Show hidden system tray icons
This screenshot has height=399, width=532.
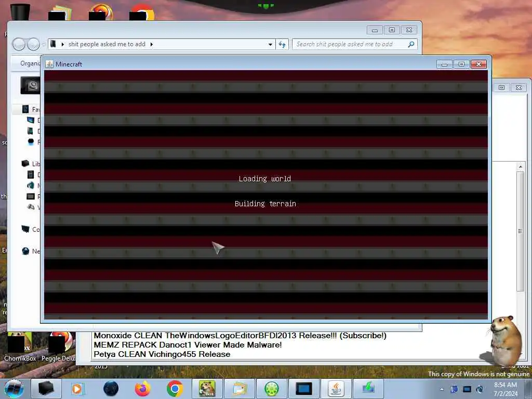coord(442,389)
